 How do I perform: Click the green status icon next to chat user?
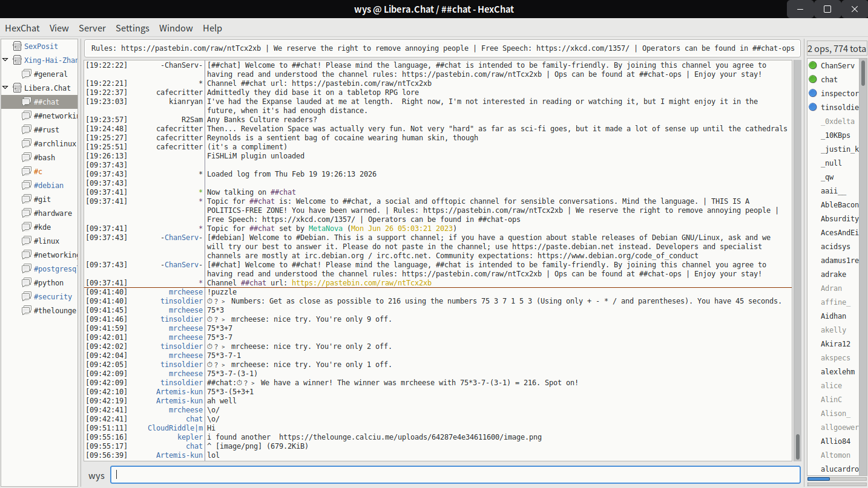click(813, 79)
